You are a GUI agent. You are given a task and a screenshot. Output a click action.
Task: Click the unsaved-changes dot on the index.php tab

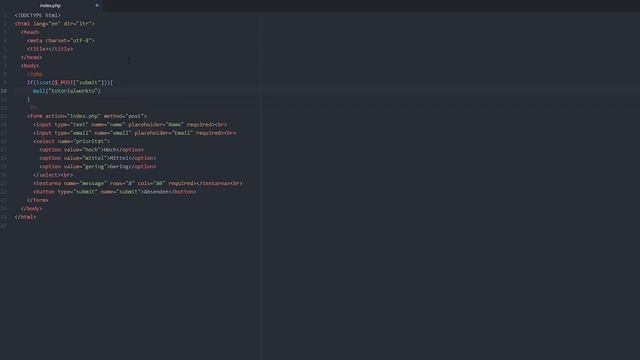pyautogui.click(x=97, y=6)
